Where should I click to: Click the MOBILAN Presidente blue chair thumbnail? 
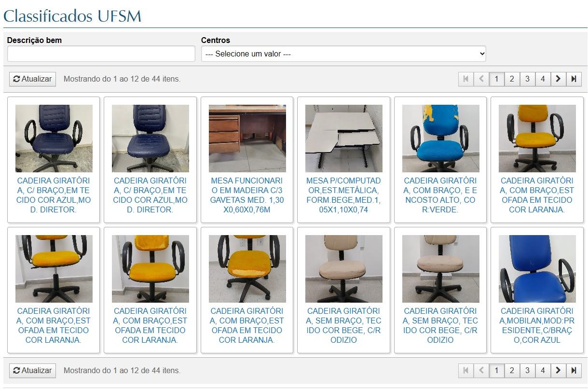click(537, 269)
